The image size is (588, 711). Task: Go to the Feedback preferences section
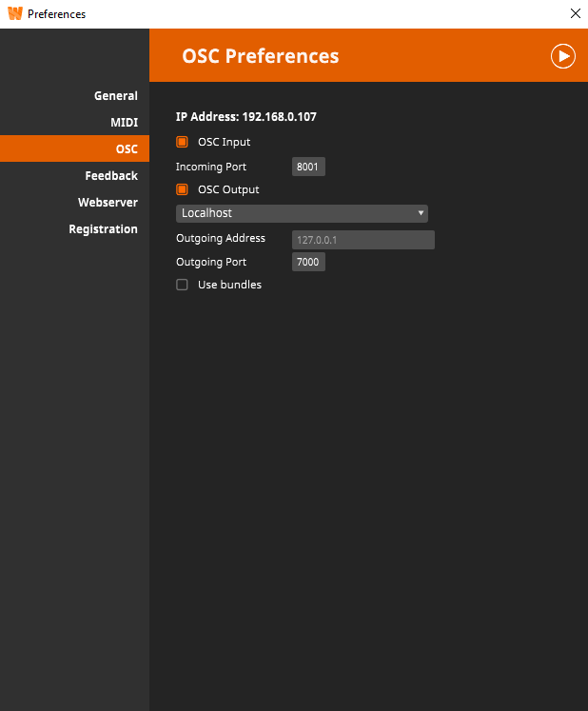tap(111, 176)
